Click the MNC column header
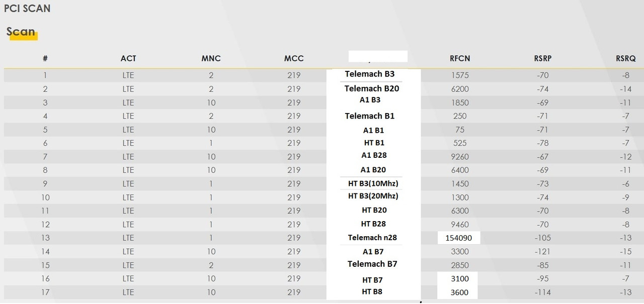 (x=211, y=58)
